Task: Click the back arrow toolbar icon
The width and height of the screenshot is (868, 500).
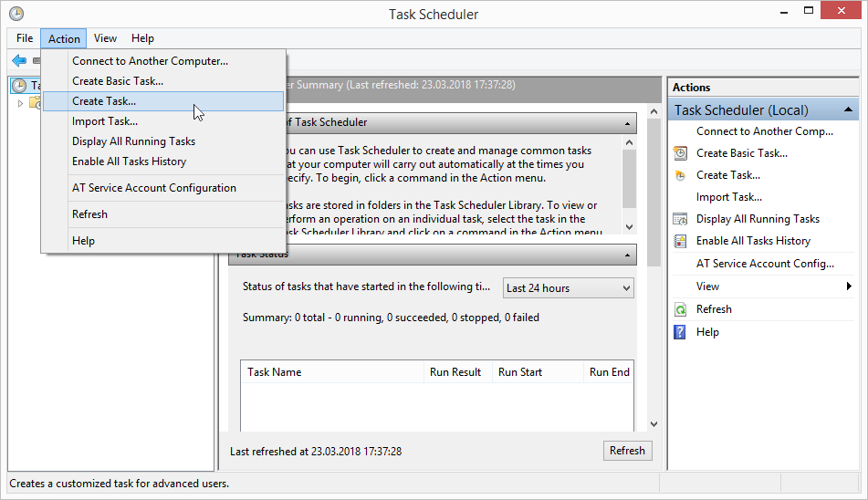Action: [19, 60]
